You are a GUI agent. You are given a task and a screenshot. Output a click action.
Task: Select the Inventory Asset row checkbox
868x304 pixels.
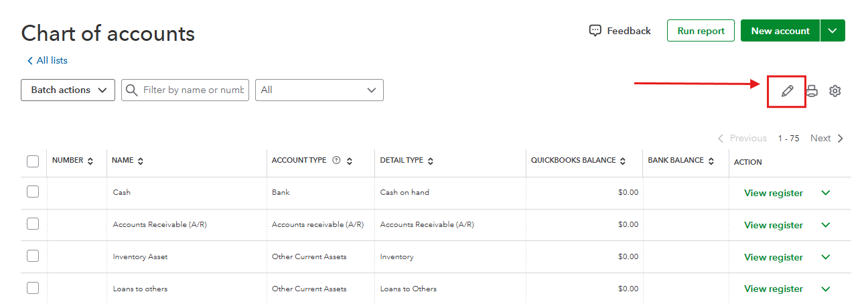(x=33, y=256)
